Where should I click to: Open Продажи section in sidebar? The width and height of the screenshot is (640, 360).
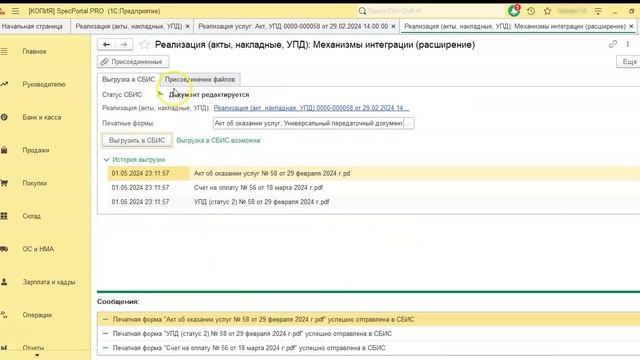pos(36,150)
